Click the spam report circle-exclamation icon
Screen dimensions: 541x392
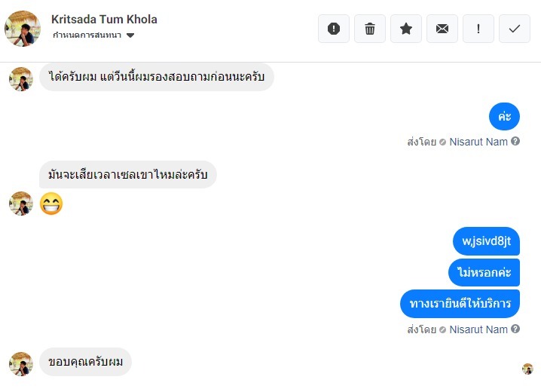click(x=334, y=29)
